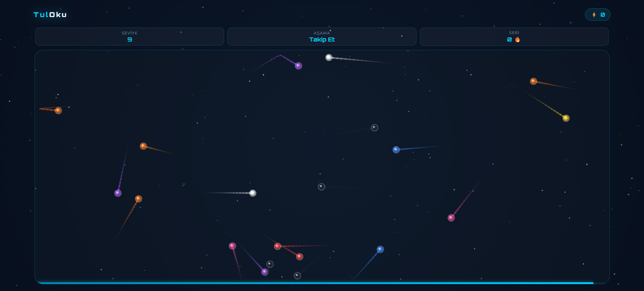Select the white ball in the lower middle
The height and width of the screenshot is (291, 644).
coord(253,193)
